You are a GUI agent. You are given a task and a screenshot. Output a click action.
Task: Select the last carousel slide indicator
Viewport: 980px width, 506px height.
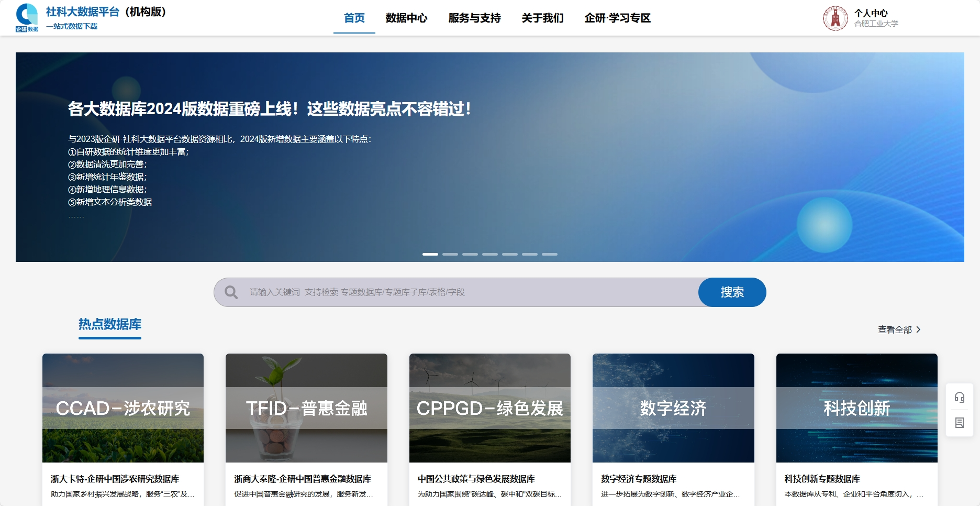tap(549, 254)
